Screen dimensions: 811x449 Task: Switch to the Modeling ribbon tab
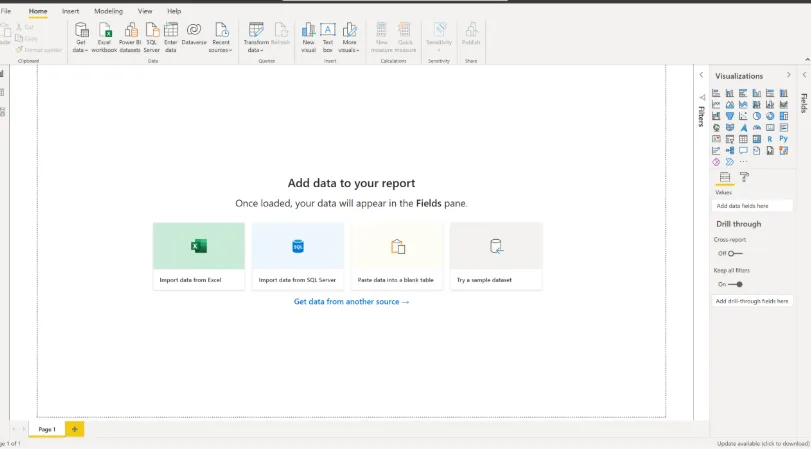pyautogui.click(x=108, y=11)
